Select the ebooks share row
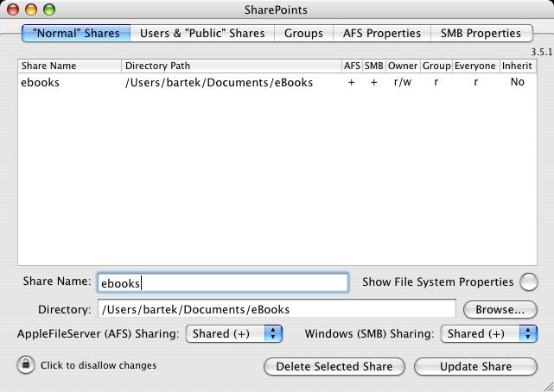 pos(173,83)
